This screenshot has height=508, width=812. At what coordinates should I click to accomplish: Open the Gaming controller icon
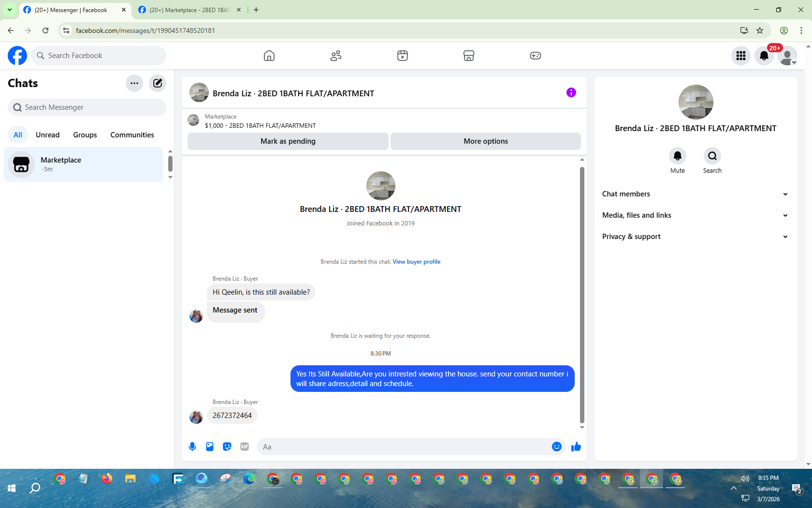pos(536,56)
